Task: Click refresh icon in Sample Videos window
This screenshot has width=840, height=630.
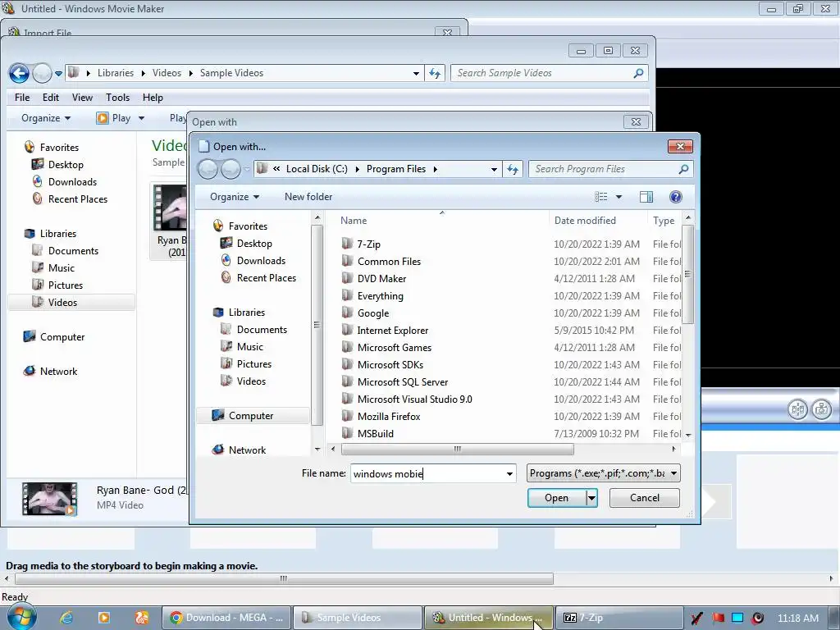Action: coord(435,73)
